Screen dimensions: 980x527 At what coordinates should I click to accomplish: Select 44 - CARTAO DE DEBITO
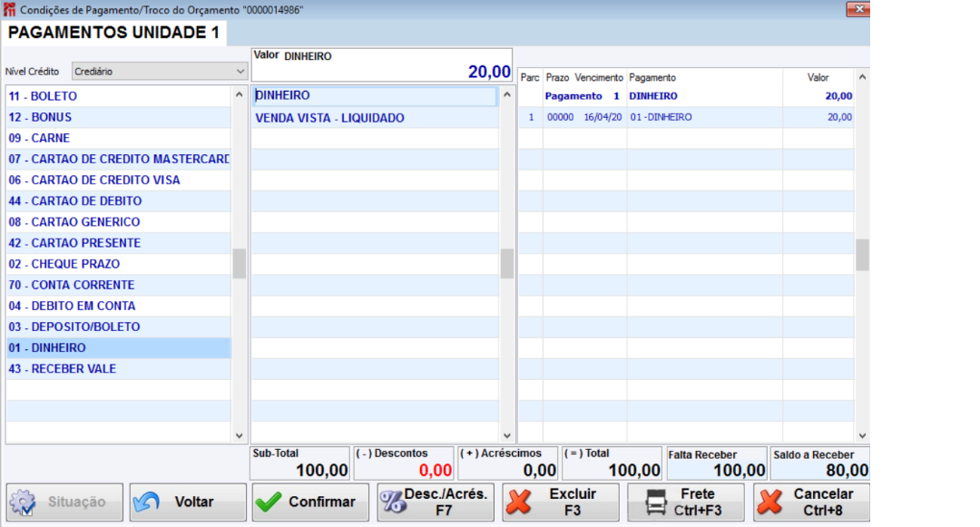tap(119, 201)
